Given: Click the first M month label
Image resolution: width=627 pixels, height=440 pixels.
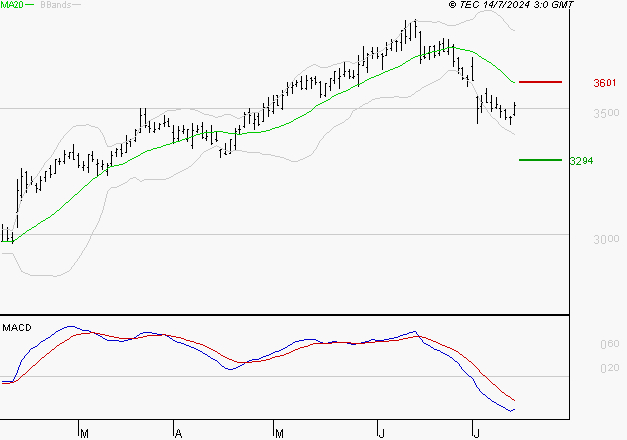Looking at the screenshot, I should 84,434.
